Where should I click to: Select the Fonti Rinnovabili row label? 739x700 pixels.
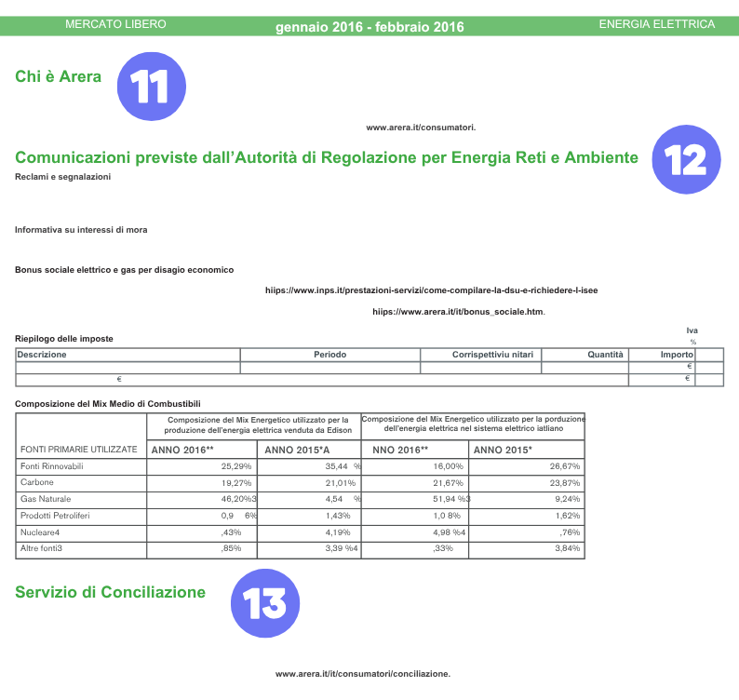pos(52,465)
